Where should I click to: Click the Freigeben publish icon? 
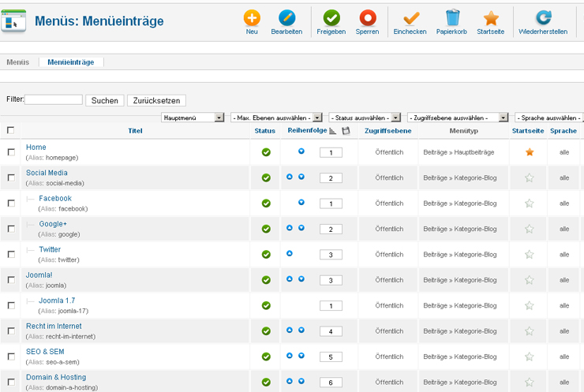point(331,19)
